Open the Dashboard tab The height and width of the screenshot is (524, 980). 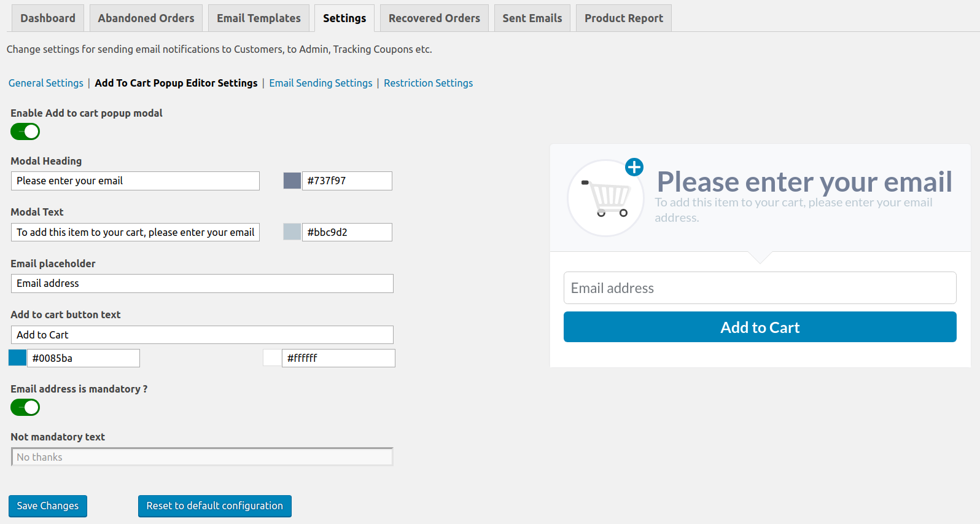pyautogui.click(x=48, y=18)
